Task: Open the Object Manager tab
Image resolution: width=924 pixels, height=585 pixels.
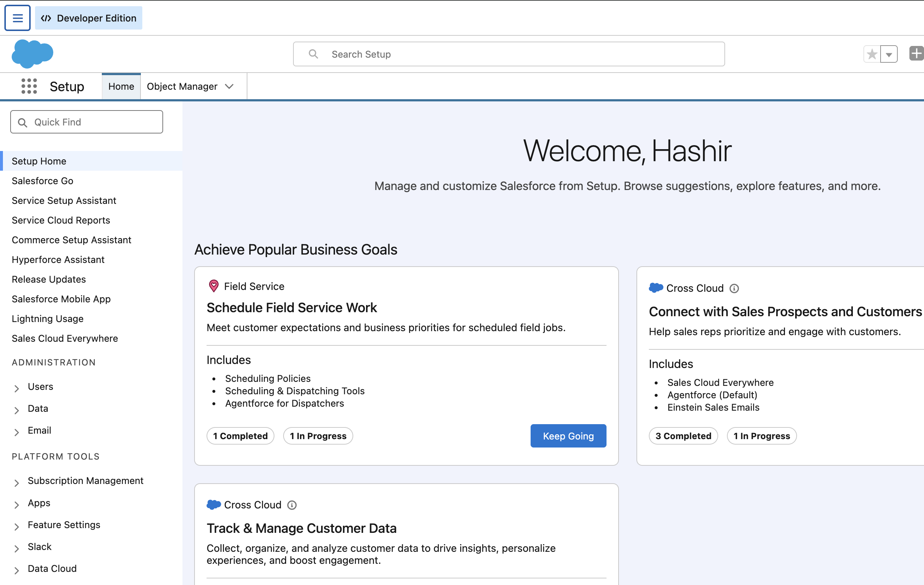Action: (182, 86)
